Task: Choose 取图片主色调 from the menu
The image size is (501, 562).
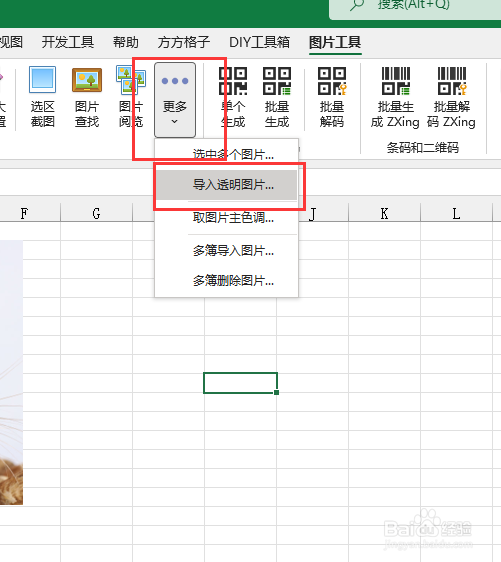Action: (226, 217)
